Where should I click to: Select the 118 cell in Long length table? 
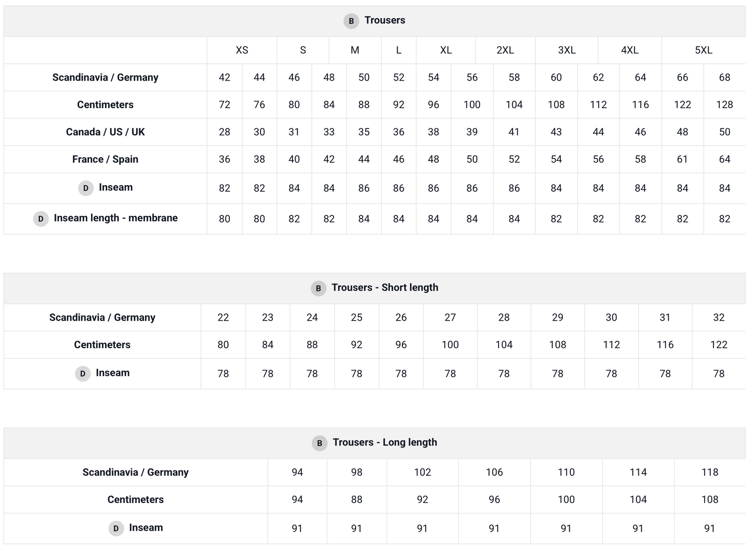(x=709, y=472)
